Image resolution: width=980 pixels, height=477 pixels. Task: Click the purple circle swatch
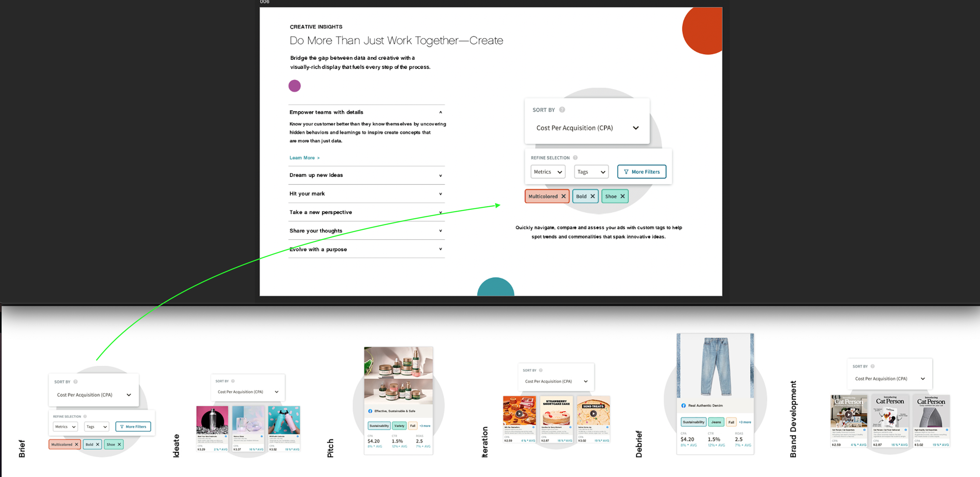click(x=294, y=86)
